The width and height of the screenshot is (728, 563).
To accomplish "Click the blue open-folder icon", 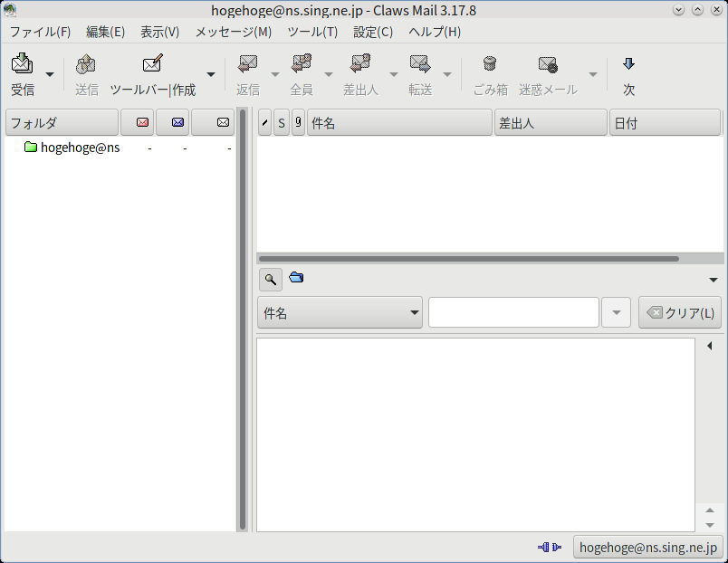I will click(x=296, y=278).
